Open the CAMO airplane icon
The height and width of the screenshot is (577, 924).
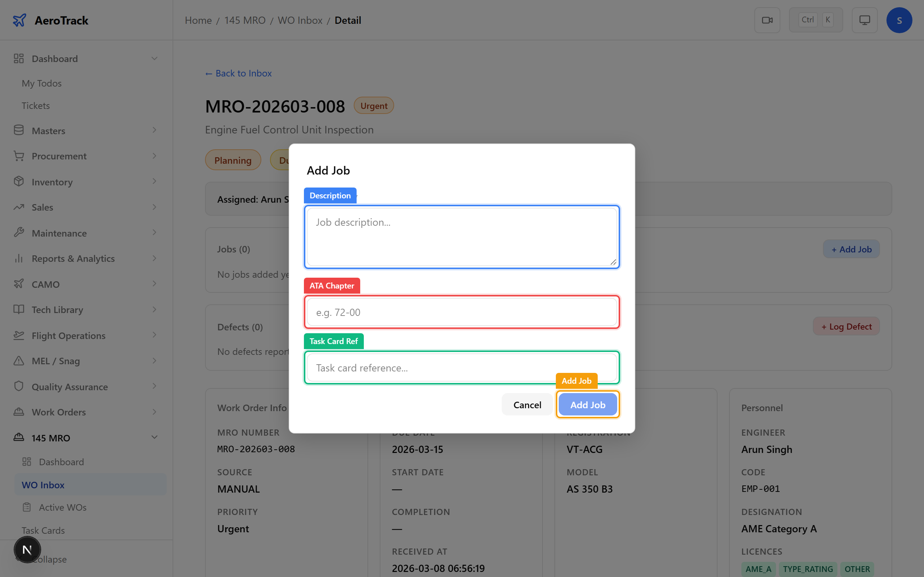(x=18, y=284)
